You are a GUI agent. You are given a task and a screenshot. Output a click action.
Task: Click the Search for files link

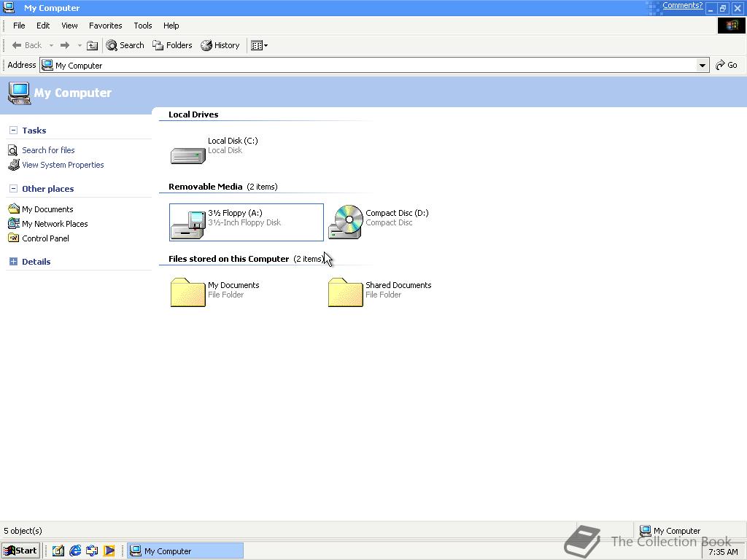click(x=48, y=150)
